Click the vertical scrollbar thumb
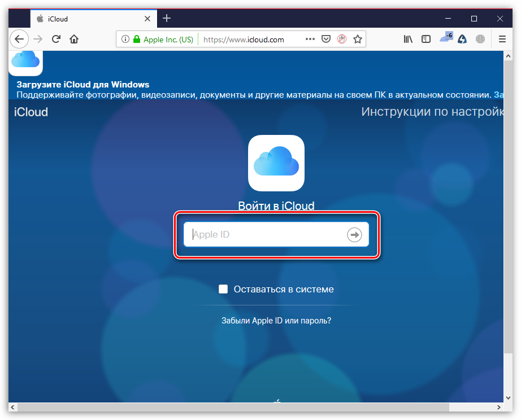Image resolution: width=521 pixels, height=420 pixels. click(508, 207)
